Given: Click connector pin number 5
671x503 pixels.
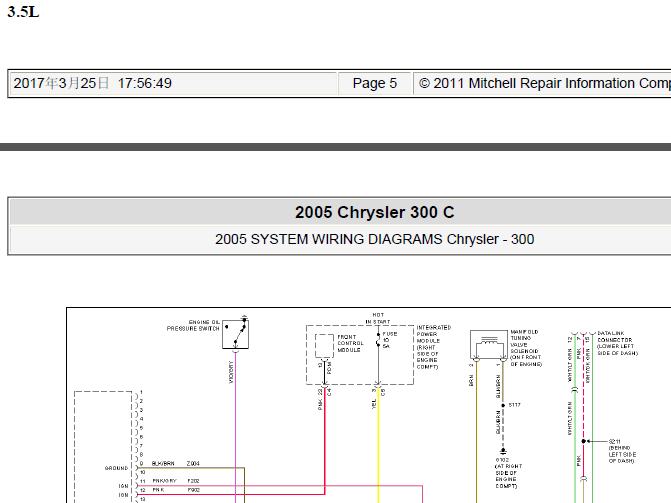Looking at the screenshot, I should 141,428.
